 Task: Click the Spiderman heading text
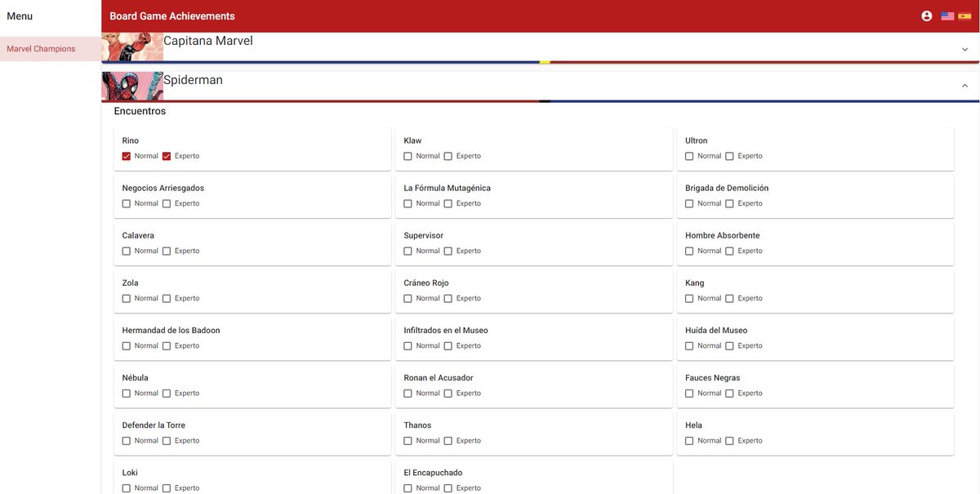tap(193, 80)
